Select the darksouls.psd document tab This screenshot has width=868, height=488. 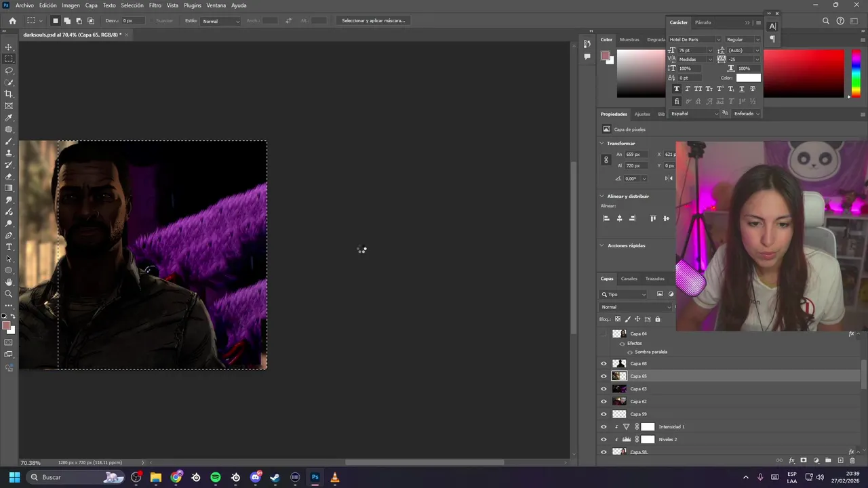point(72,35)
